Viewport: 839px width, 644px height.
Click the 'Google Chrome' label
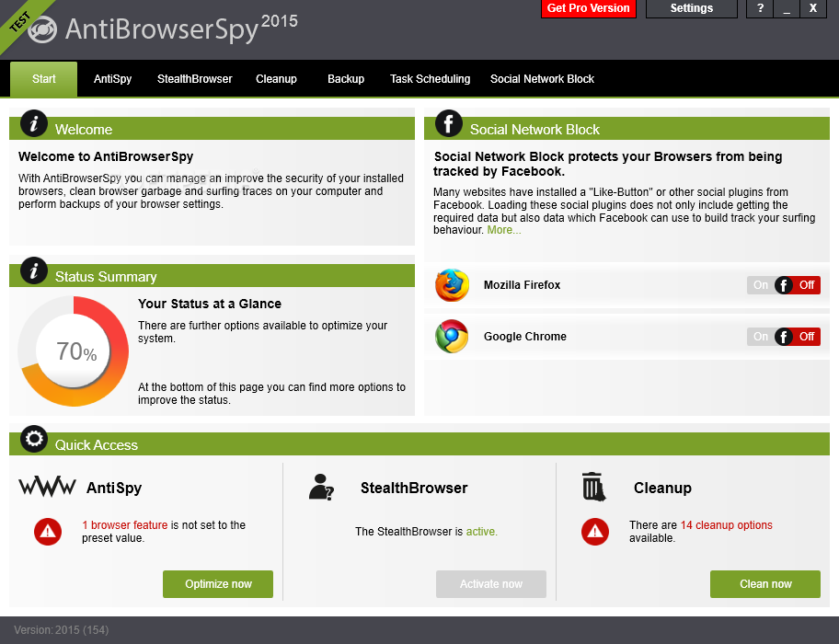coord(525,337)
